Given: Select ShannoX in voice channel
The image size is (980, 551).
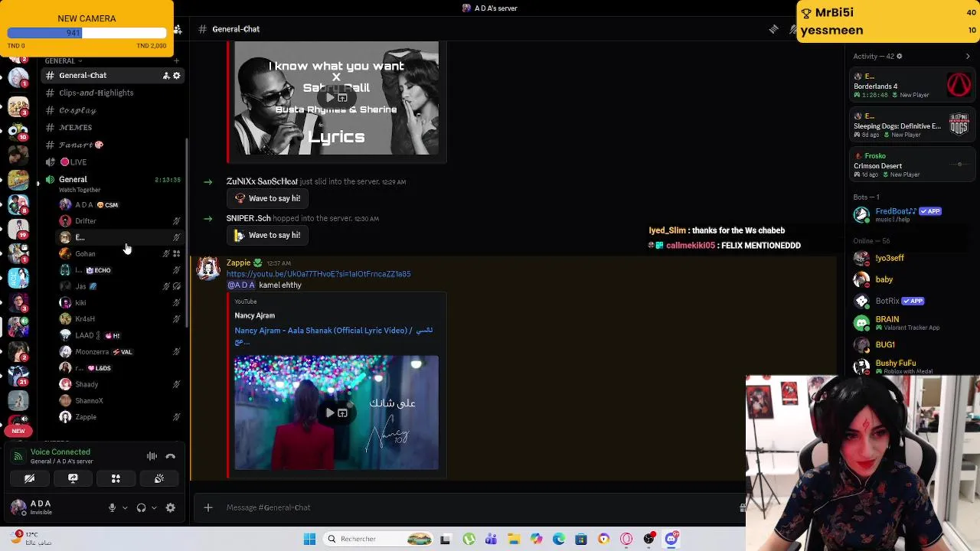Looking at the screenshot, I should click(x=89, y=401).
